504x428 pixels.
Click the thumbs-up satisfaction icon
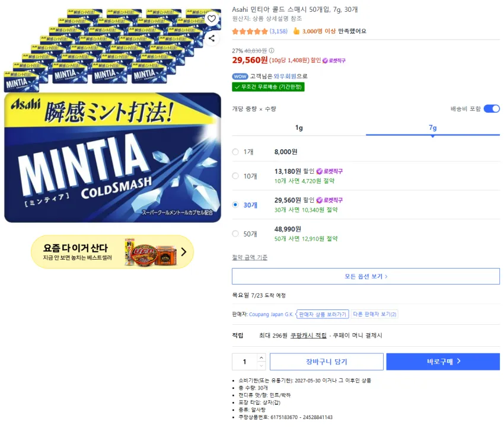tap(296, 31)
